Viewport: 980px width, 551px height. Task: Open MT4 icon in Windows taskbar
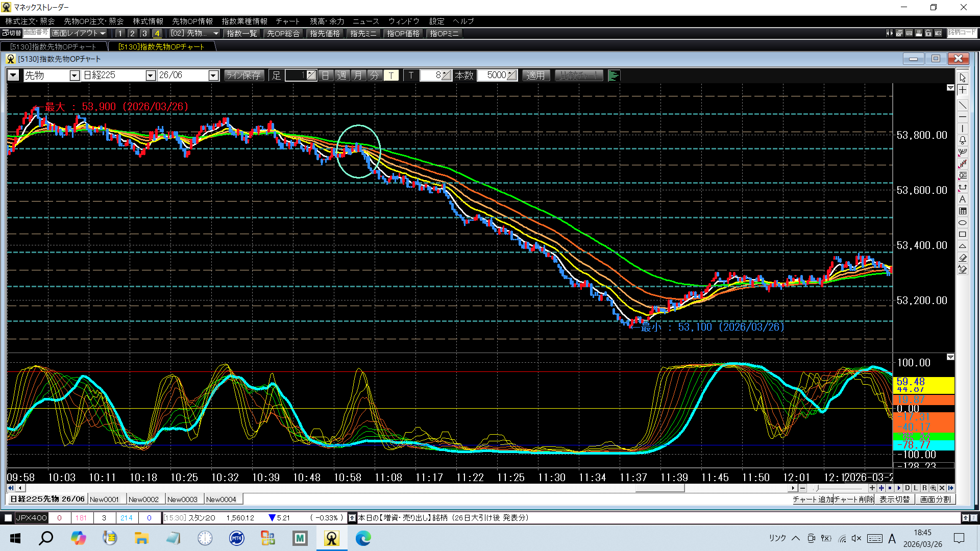[236, 538]
